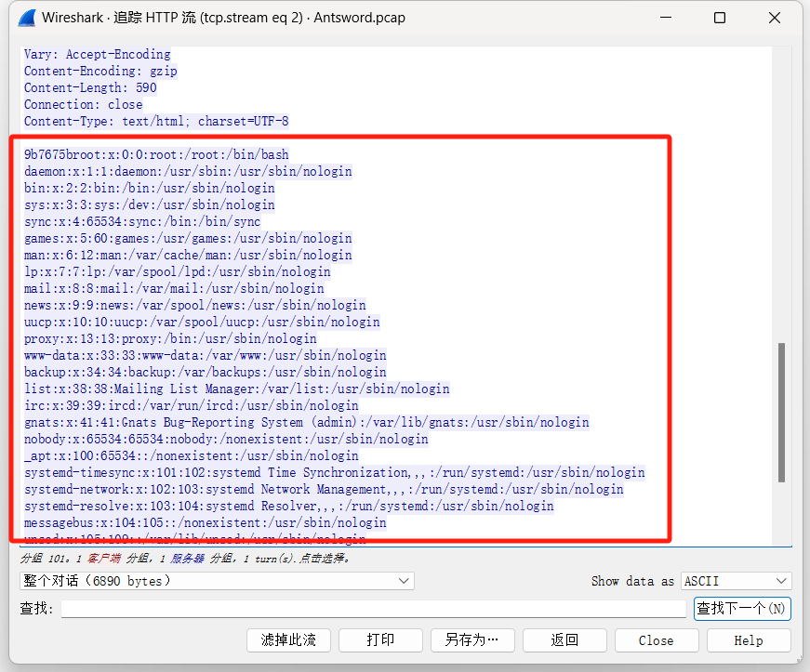This screenshot has width=810, height=672.
Task: Click the proxy:x:13:13 line
Action: pyautogui.click(x=170, y=338)
